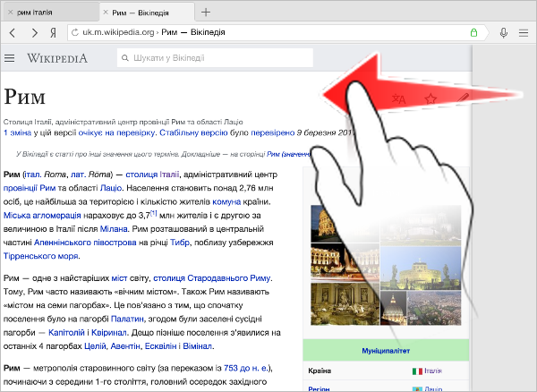Open the 'Квіринал' link
The height and width of the screenshot is (392, 537).
[x=109, y=333]
